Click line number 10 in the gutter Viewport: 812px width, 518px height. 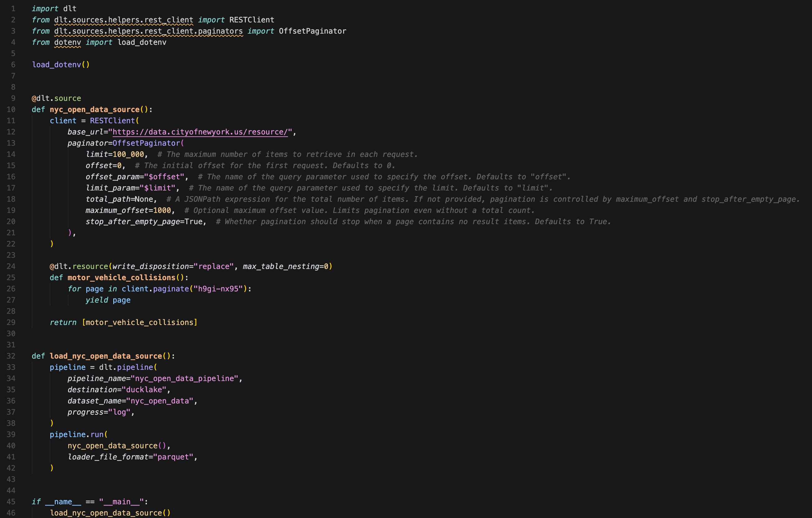(x=11, y=110)
